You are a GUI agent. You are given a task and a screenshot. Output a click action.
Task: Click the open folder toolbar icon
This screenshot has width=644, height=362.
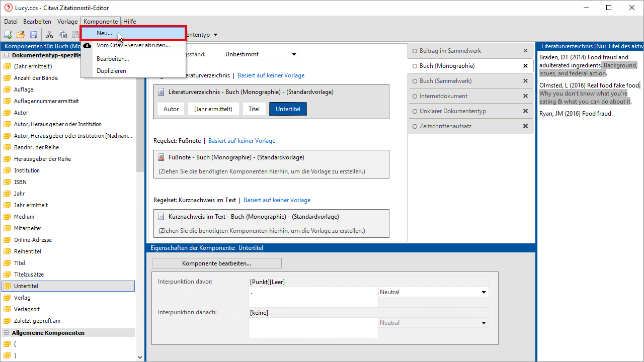pos(21,35)
